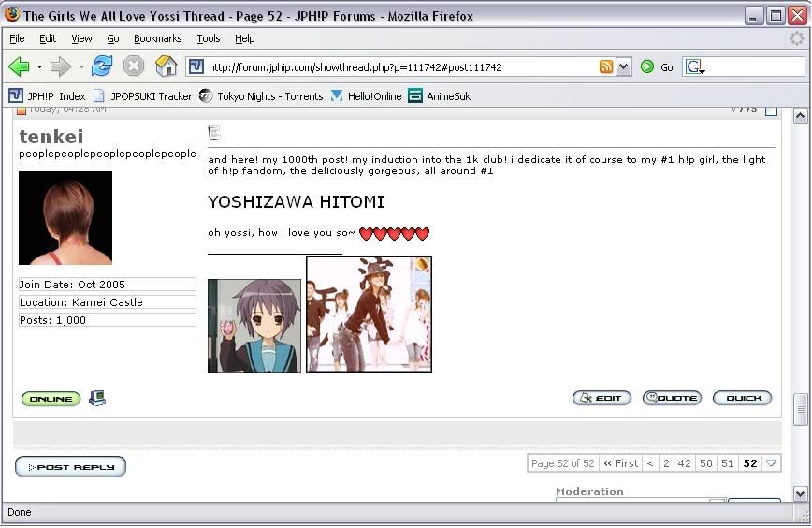Click the Edit post button
Image resolution: width=812 pixels, height=528 pixels.
click(602, 398)
